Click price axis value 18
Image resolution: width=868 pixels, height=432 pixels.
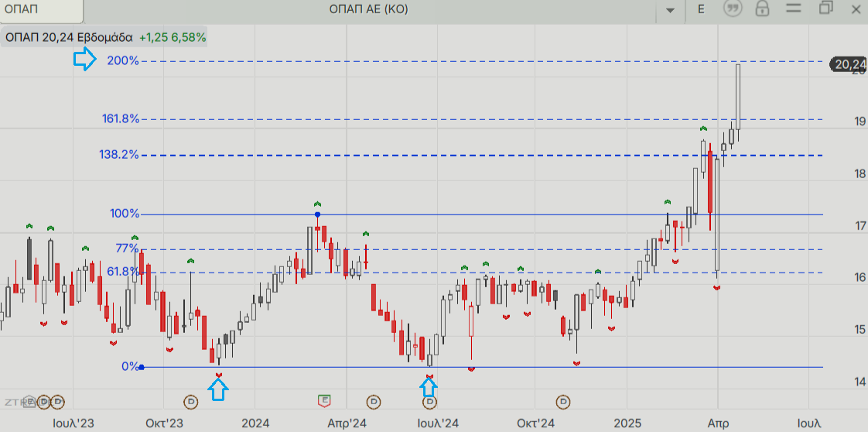pos(859,174)
